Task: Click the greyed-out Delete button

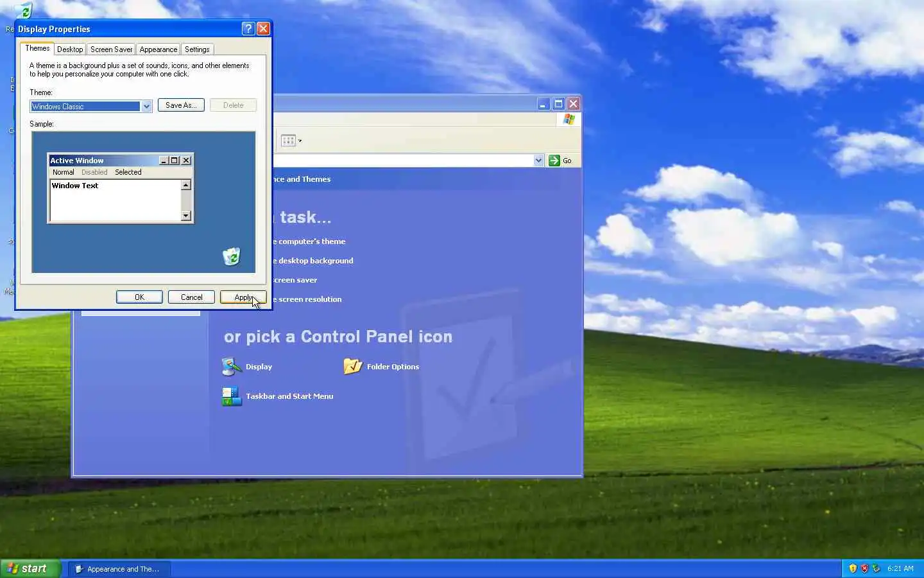Action: pos(233,105)
